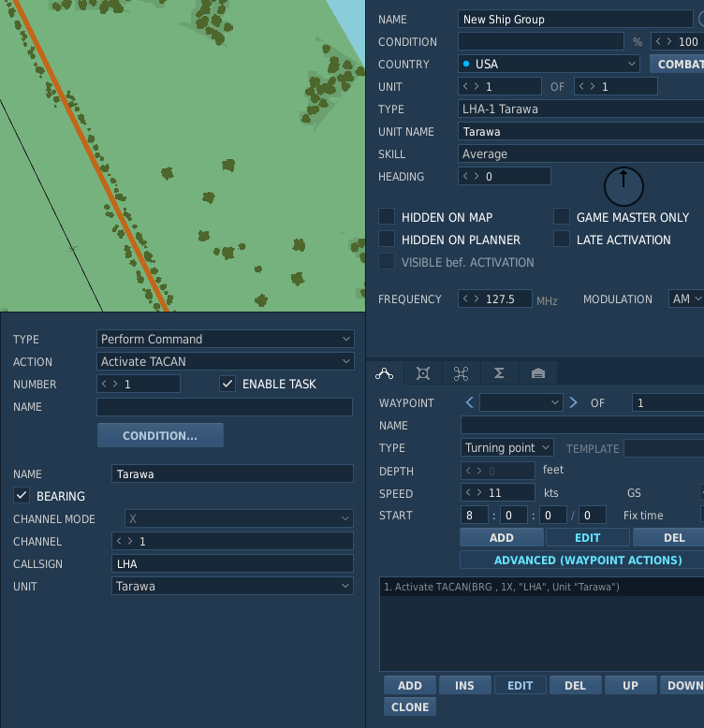Open the summary sigma tab icon
This screenshot has width=704, height=728.
click(x=499, y=373)
